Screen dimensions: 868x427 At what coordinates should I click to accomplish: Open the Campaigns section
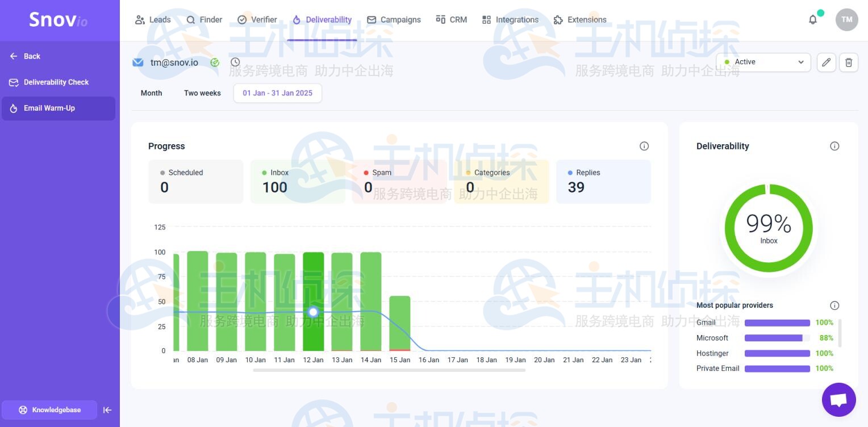click(x=394, y=19)
